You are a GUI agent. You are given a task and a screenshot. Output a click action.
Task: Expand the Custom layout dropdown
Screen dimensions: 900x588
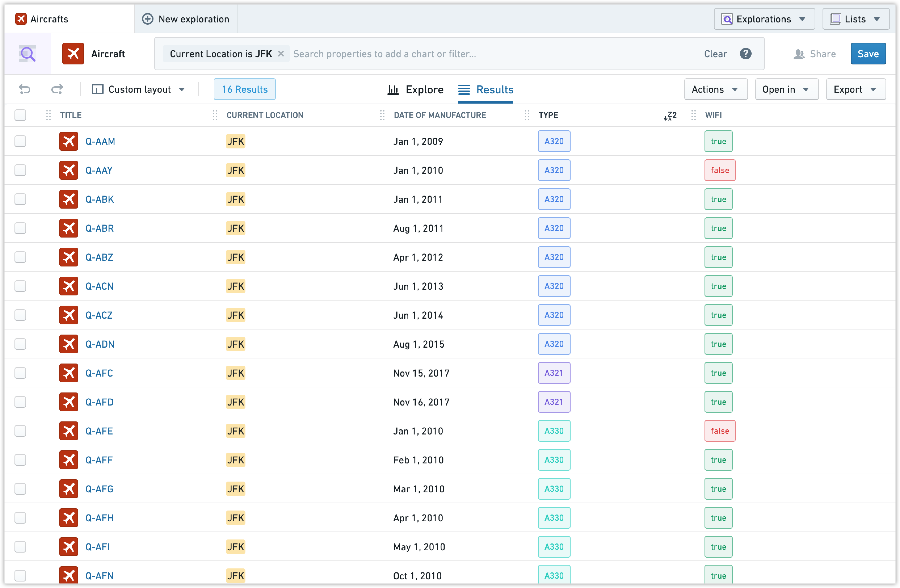[x=139, y=89]
